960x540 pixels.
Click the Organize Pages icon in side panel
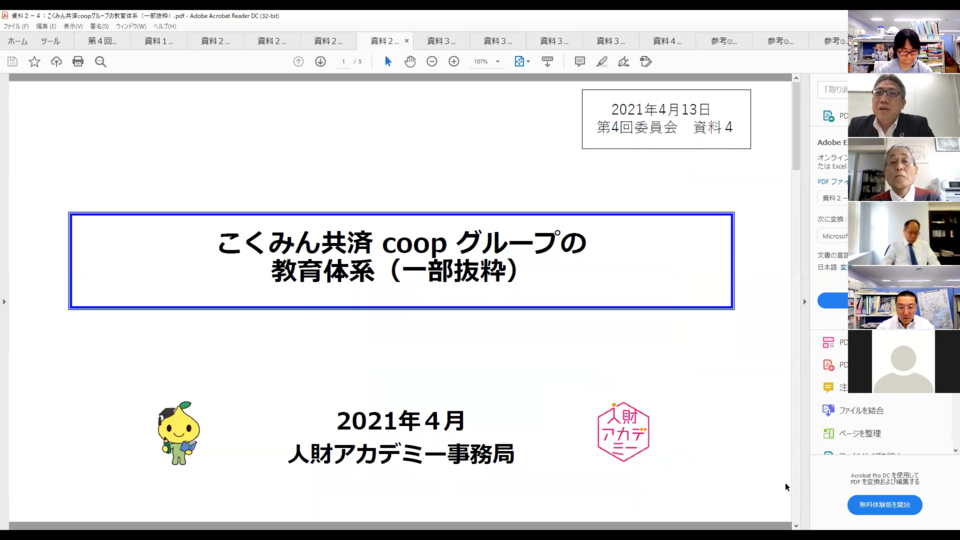click(828, 433)
